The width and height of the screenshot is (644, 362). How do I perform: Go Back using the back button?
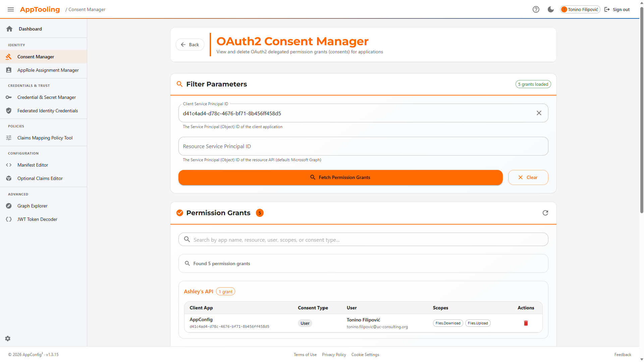tap(190, 45)
